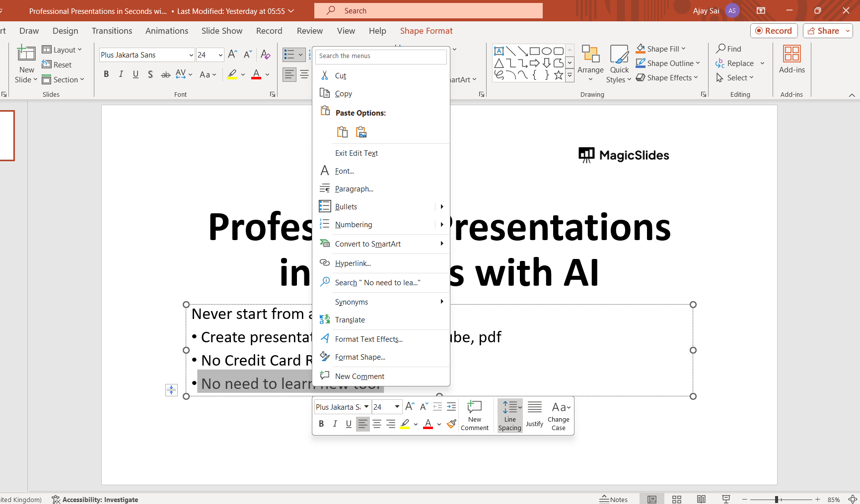This screenshot has height=504, width=860.
Task: Click the Clear All Formatting icon
Action: tap(266, 55)
